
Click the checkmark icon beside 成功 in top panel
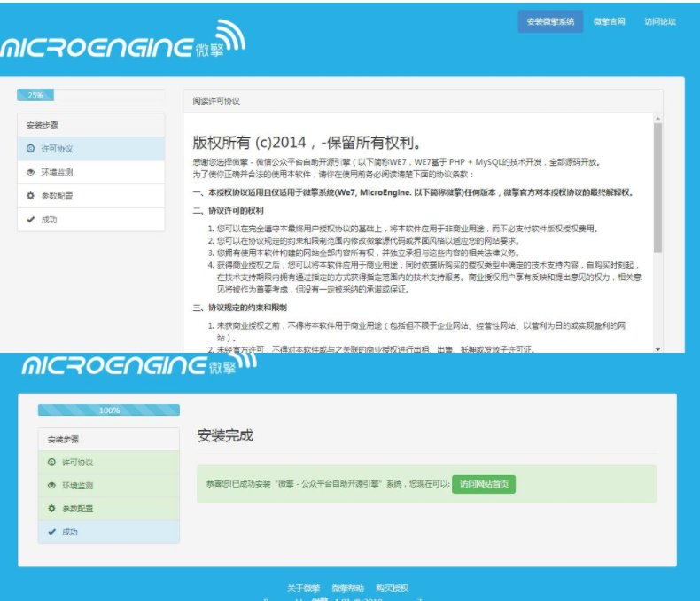[30, 219]
